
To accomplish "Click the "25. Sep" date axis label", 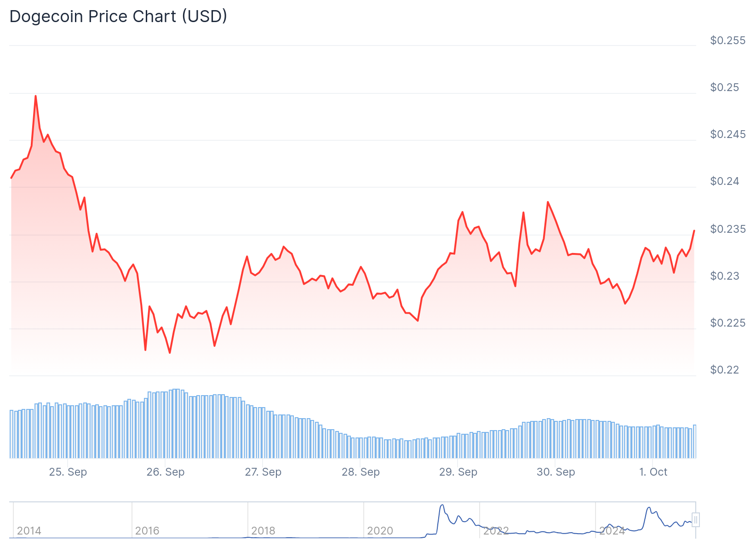I will click(x=68, y=472).
